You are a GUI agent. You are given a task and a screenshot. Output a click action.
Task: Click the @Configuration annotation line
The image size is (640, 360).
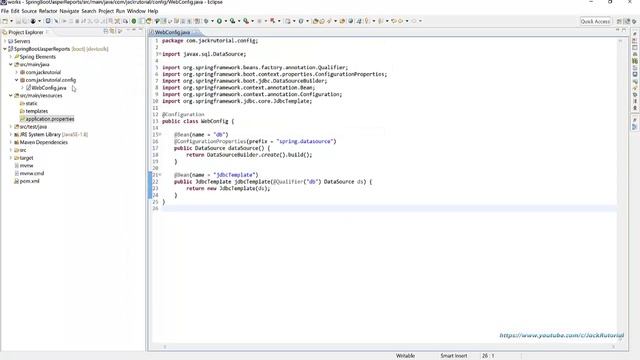(x=183, y=114)
